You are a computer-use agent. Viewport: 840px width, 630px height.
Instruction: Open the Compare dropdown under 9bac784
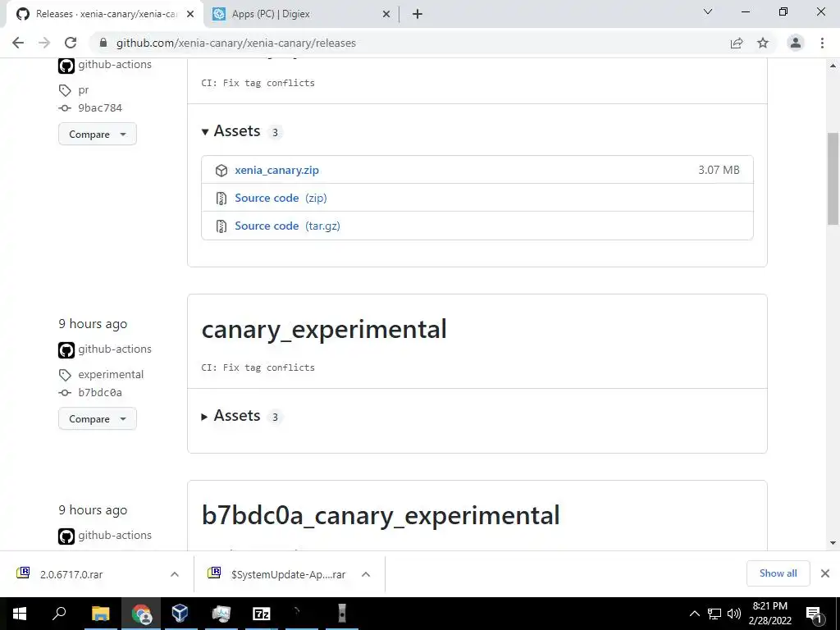[98, 134]
